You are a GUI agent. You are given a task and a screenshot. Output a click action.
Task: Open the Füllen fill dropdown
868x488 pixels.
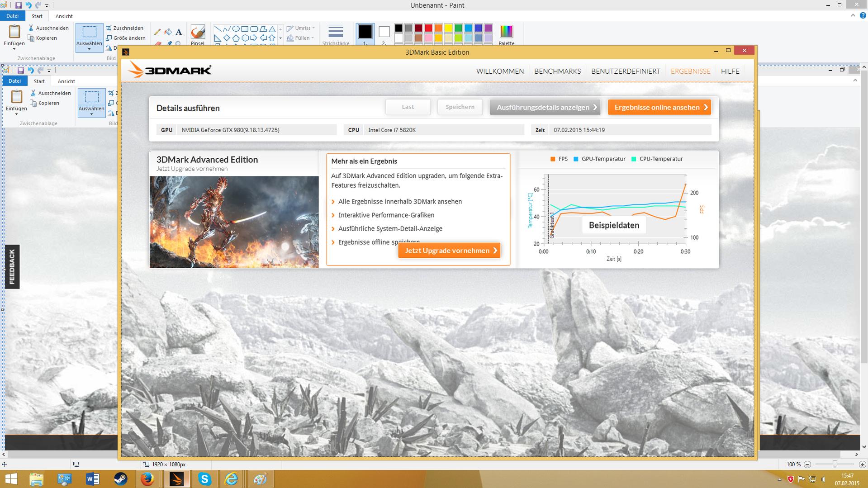[301, 38]
